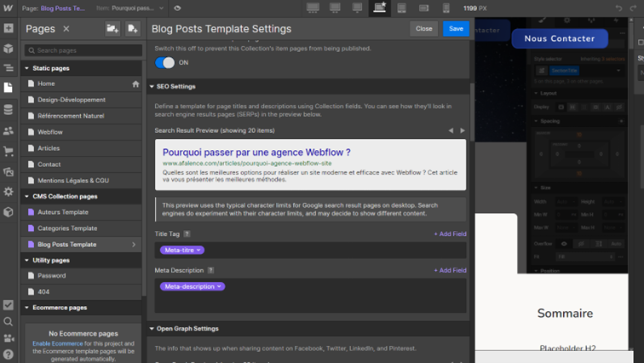644x363 pixels.
Task: Show previous search result preview item
Action: click(x=451, y=130)
